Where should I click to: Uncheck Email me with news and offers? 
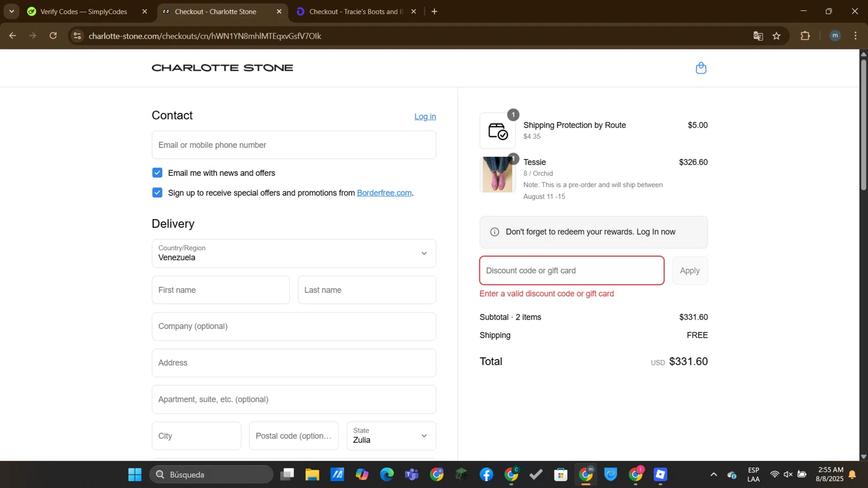(157, 173)
